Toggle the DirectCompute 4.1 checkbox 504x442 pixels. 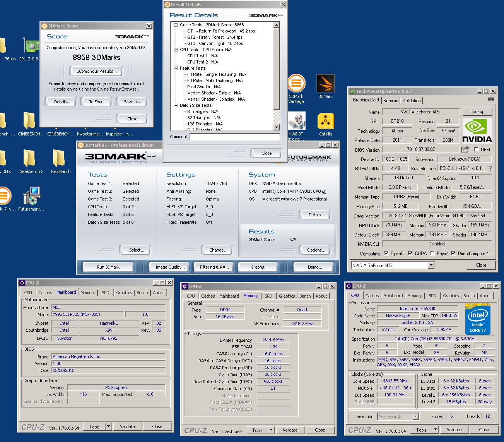(x=453, y=254)
